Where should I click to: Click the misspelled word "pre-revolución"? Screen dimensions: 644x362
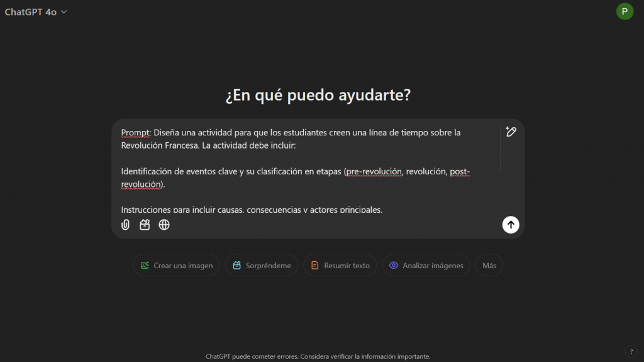point(374,171)
